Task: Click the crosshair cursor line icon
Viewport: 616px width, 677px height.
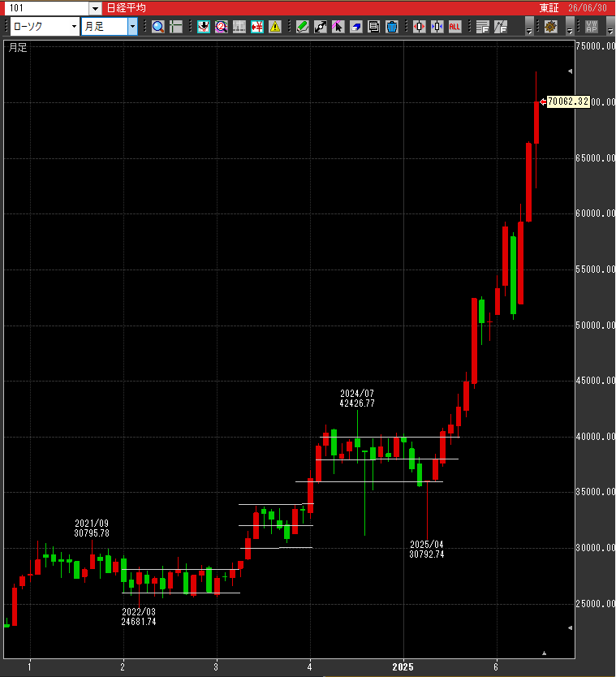Action: click(x=175, y=27)
